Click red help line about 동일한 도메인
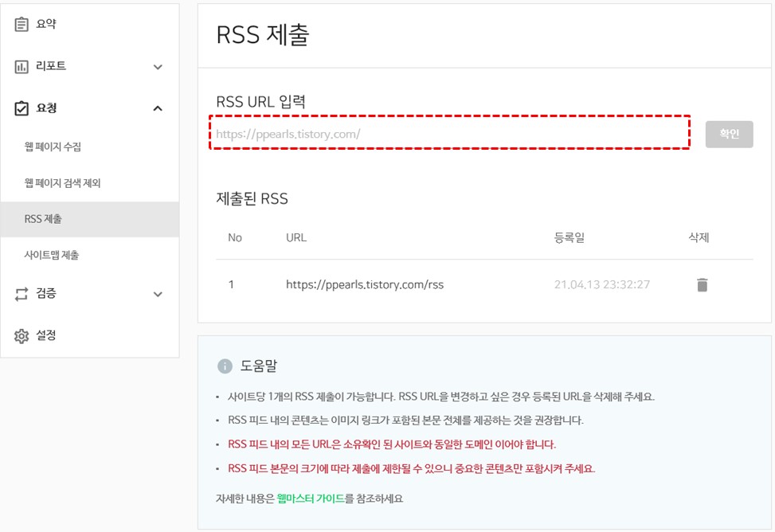 391,444
